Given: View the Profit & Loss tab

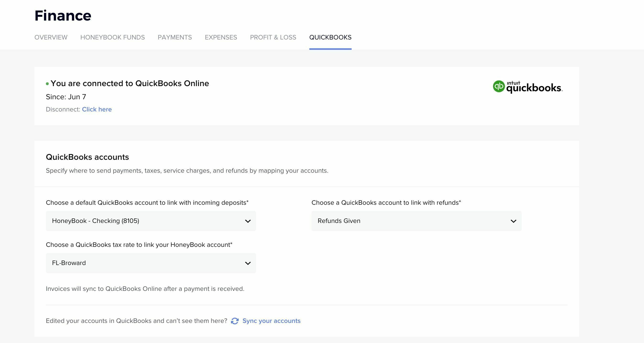Looking at the screenshot, I should (273, 37).
